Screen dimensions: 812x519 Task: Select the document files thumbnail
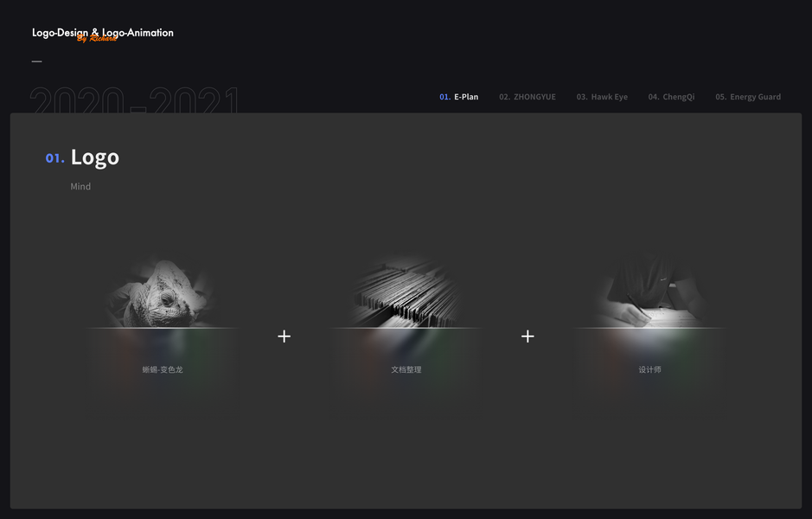[x=406, y=292]
